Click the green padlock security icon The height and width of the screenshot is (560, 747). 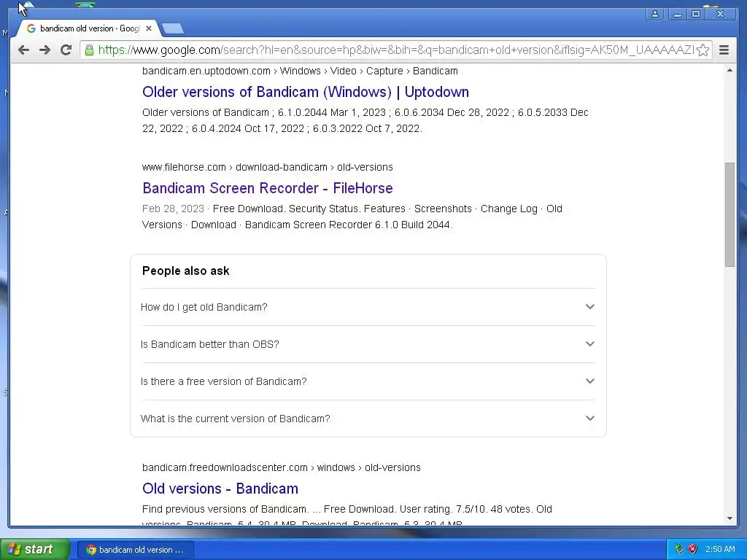[x=89, y=50]
